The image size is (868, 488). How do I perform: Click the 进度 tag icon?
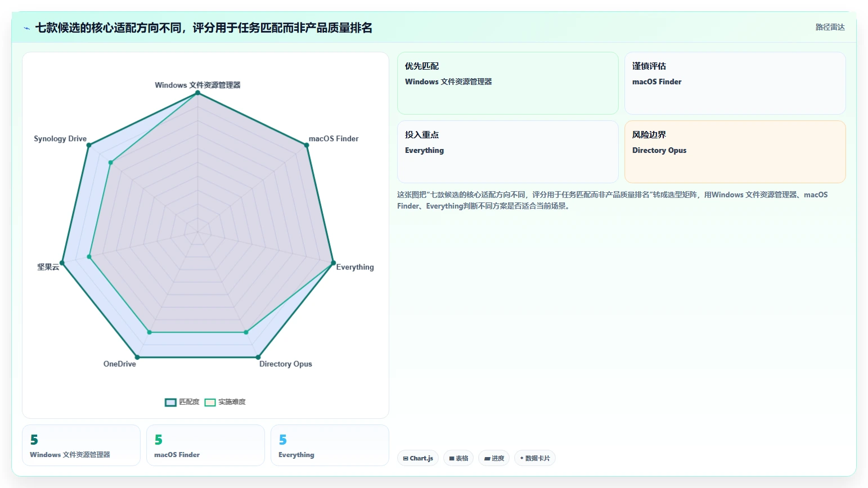487,459
